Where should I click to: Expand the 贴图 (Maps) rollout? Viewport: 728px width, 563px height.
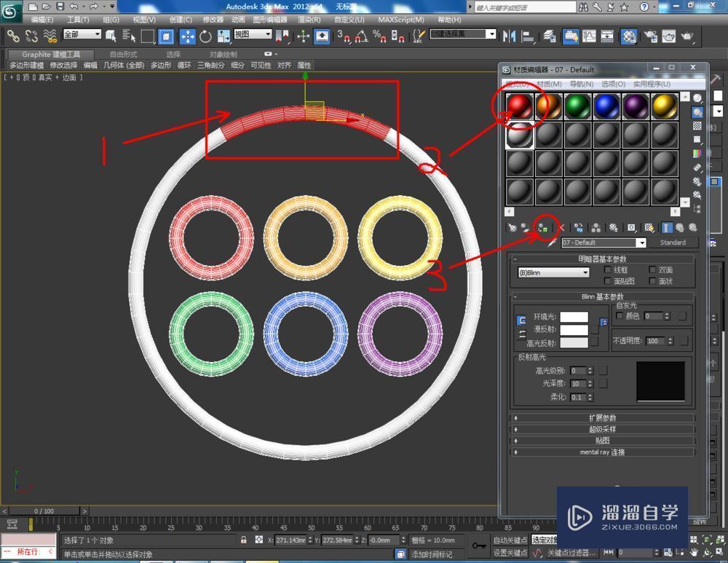tap(603, 441)
